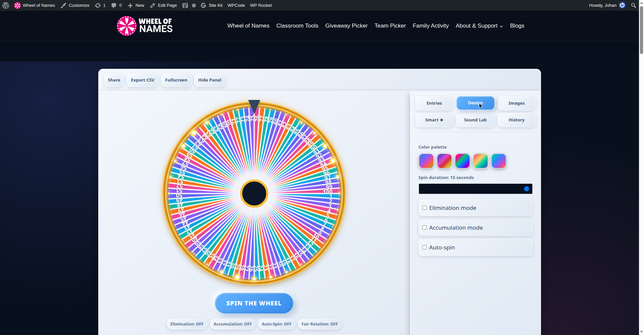Screen dimensions: 644x335
Task: Click the New item in admin bar
Action: pyautogui.click(x=136, y=5)
